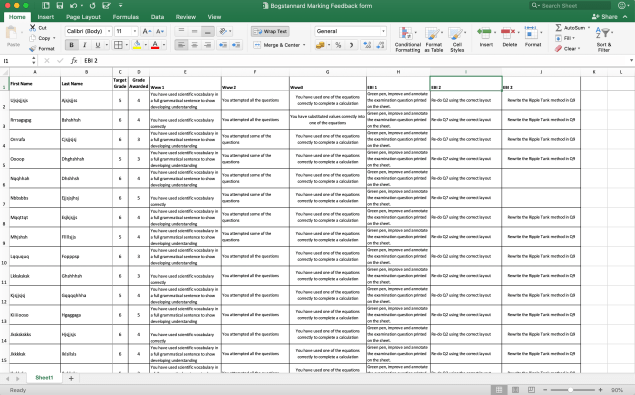This screenshot has width=635, height=395.
Task: Apply comma style format
Action: pyautogui.click(x=351, y=45)
